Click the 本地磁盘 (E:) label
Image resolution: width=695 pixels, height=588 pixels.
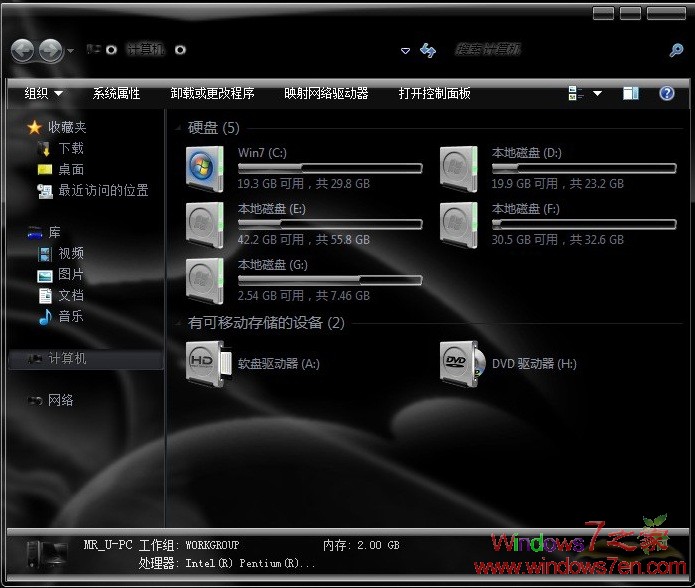(x=272, y=209)
